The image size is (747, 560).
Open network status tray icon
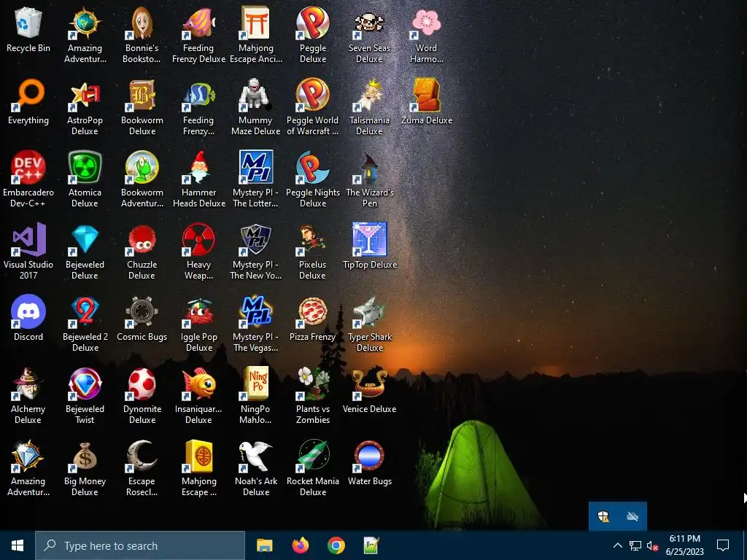(x=635, y=545)
